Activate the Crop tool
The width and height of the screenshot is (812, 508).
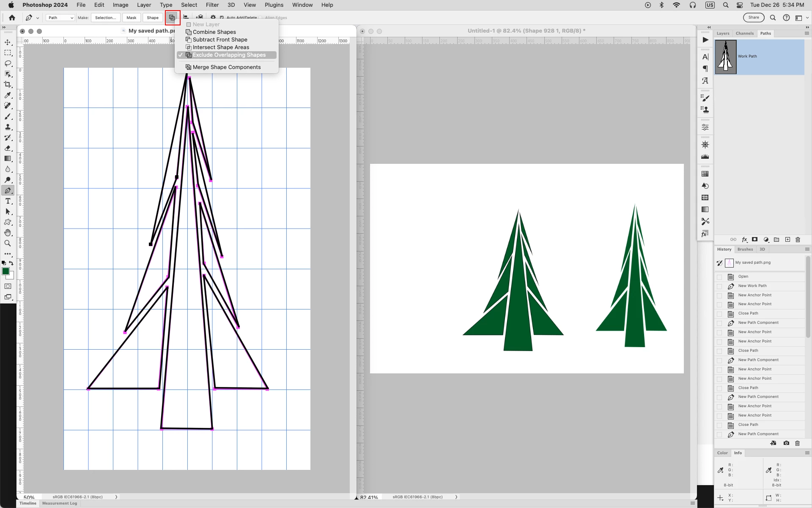[8, 85]
